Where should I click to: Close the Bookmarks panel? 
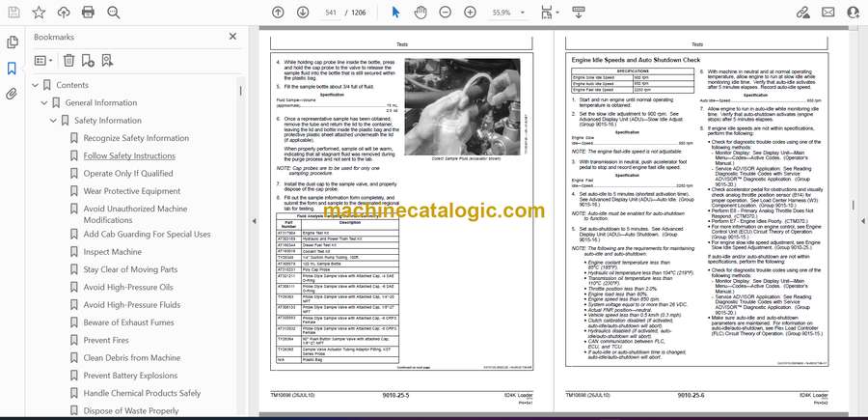click(x=232, y=37)
